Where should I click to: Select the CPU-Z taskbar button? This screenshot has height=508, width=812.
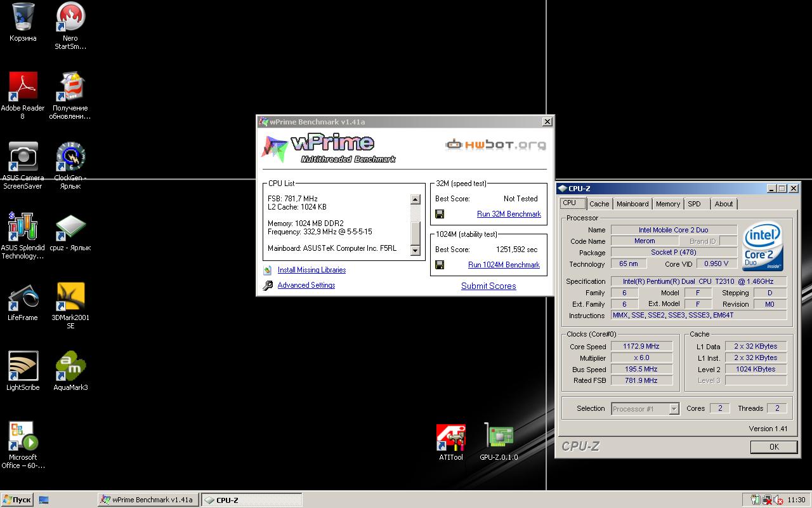251,500
